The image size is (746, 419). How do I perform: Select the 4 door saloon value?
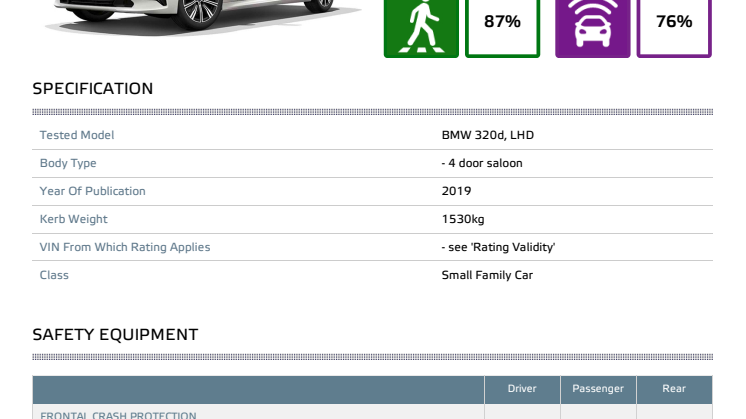click(482, 163)
